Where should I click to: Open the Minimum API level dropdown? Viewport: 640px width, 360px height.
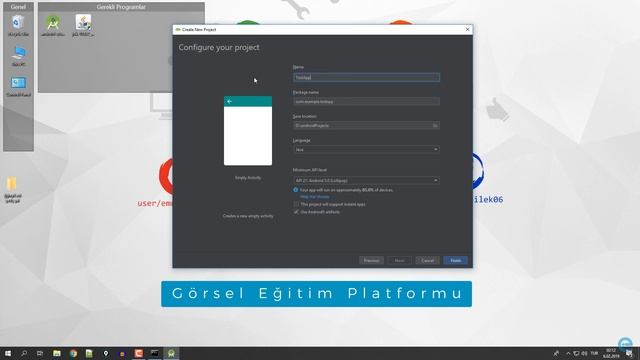click(366, 180)
